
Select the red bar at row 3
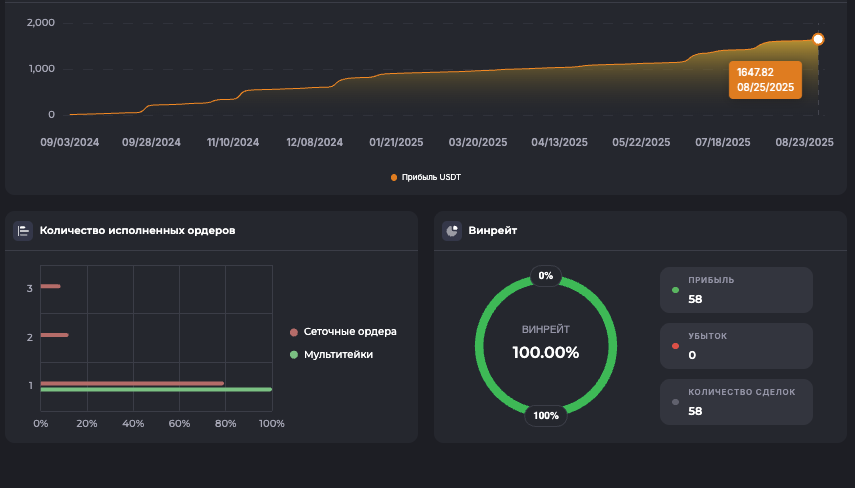coord(50,287)
